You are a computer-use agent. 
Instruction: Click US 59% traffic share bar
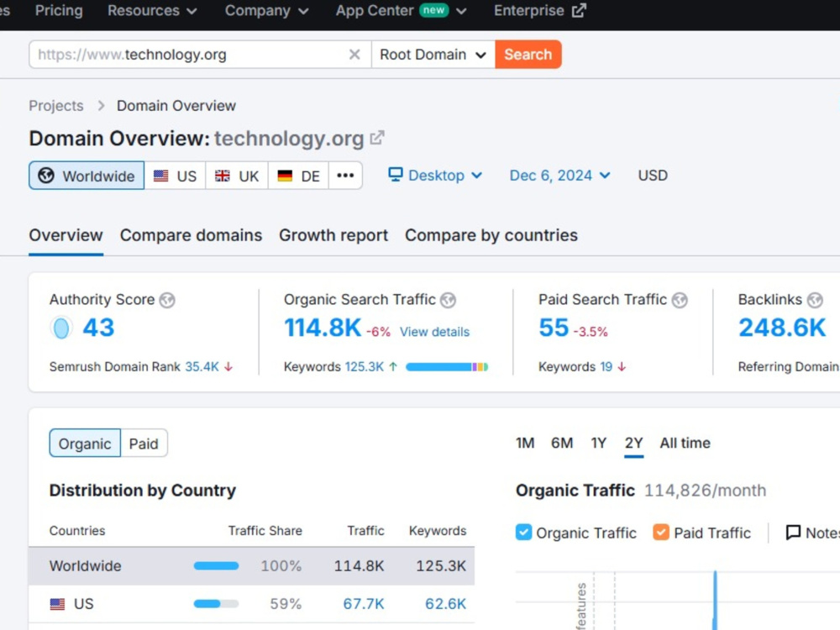(216, 604)
